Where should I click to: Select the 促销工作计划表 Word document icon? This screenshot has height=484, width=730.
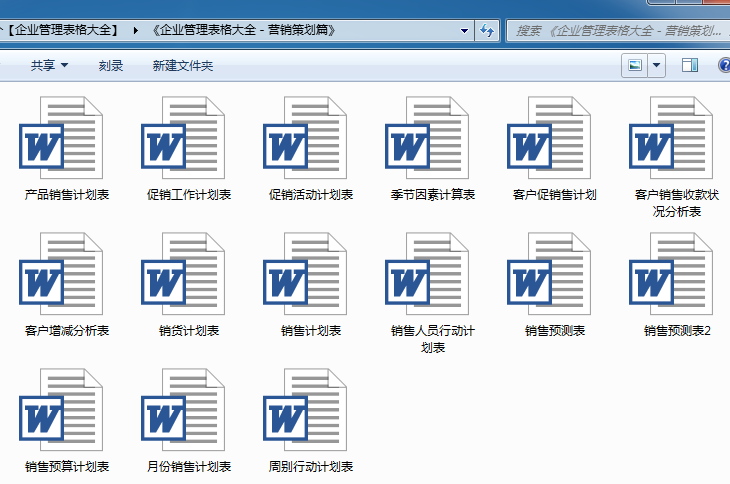[183, 138]
